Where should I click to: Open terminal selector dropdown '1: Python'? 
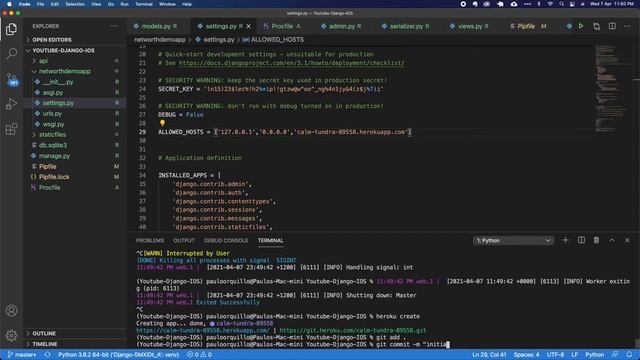[x=513, y=240]
